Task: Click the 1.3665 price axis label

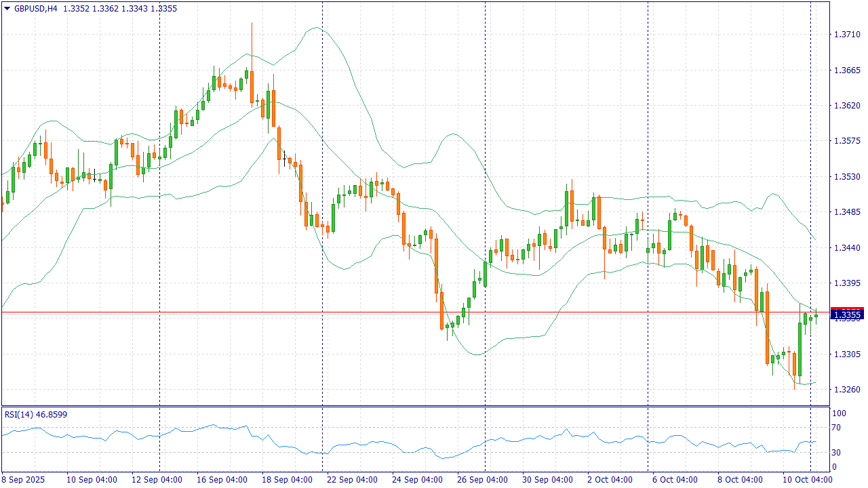Action: [847, 70]
